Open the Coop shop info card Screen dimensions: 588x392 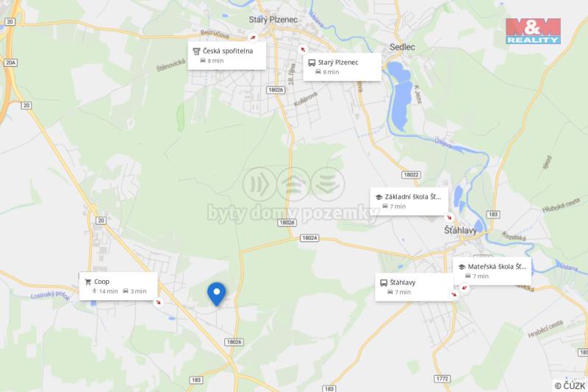pos(118,286)
